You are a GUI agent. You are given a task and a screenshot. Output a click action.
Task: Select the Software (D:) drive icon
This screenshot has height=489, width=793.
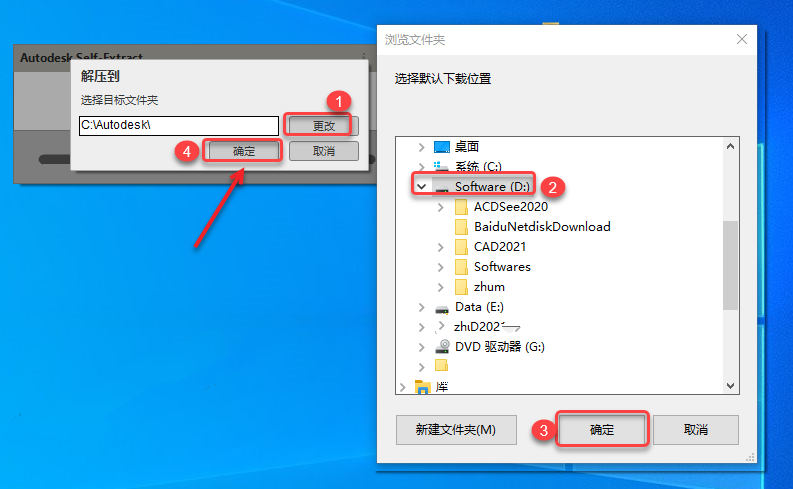tap(442, 188)
